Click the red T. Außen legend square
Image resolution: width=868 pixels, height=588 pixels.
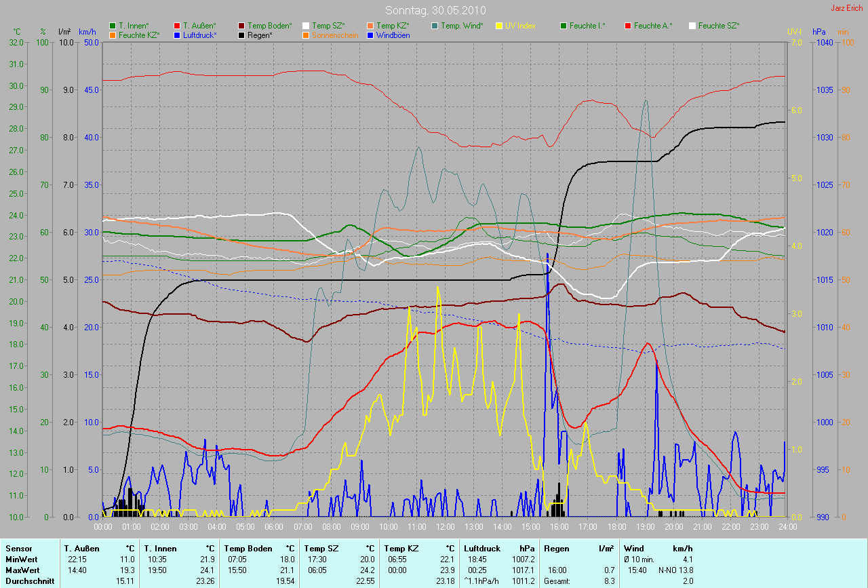(177, 26)
